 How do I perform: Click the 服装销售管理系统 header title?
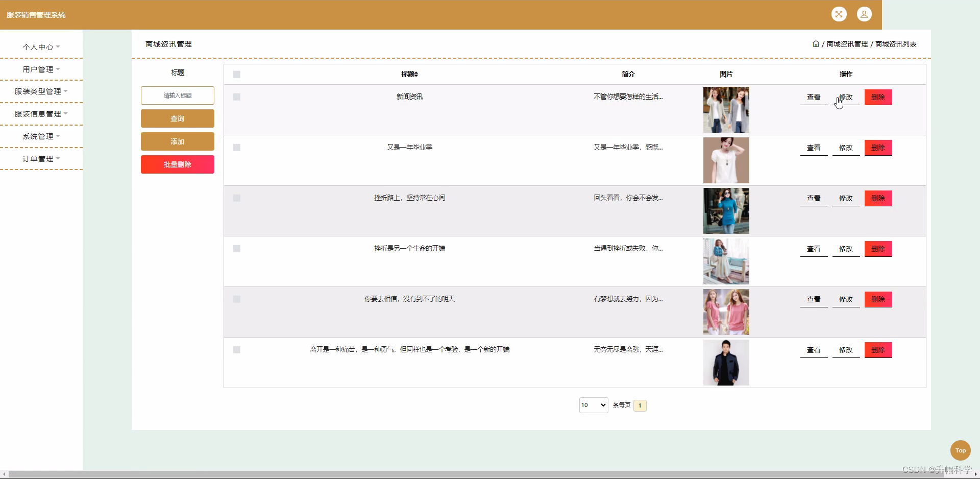coord(36,15)
